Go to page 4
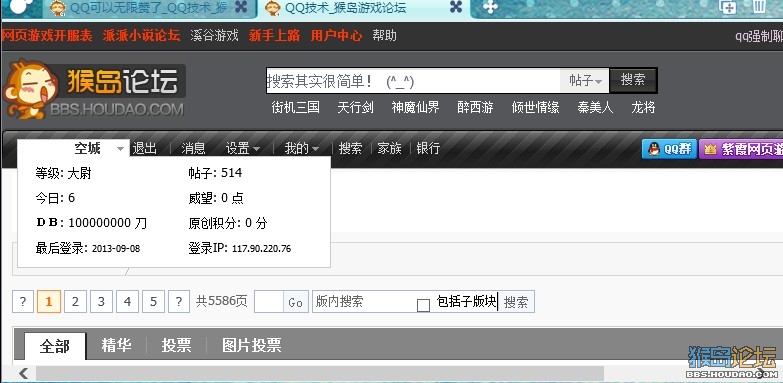Screen dimensions: 783x383 [x=127, y=302]
